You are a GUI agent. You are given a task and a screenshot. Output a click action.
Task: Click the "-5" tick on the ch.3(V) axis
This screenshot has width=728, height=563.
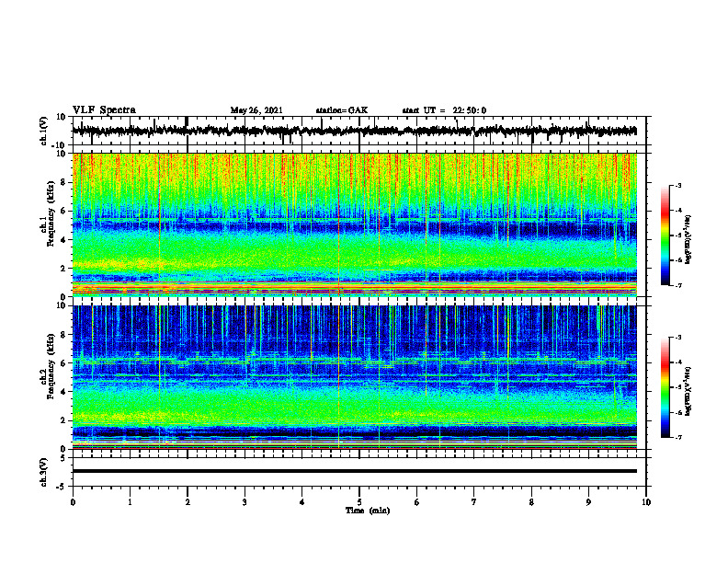point(62,487)
